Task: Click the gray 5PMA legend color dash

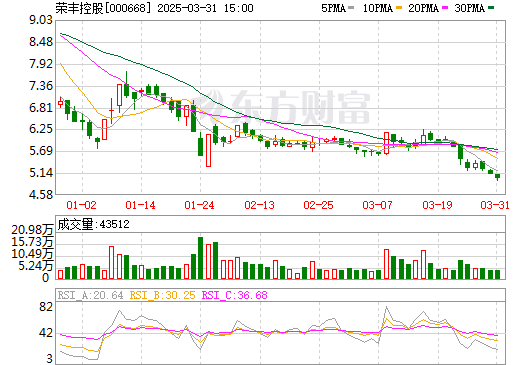Action: [x=351, y=8]
